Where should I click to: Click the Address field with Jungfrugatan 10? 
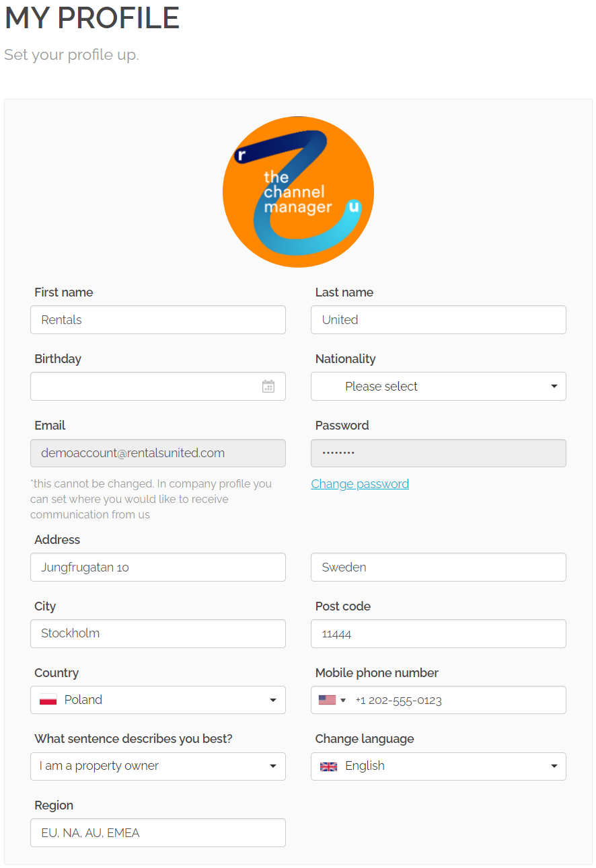point(158,567)
